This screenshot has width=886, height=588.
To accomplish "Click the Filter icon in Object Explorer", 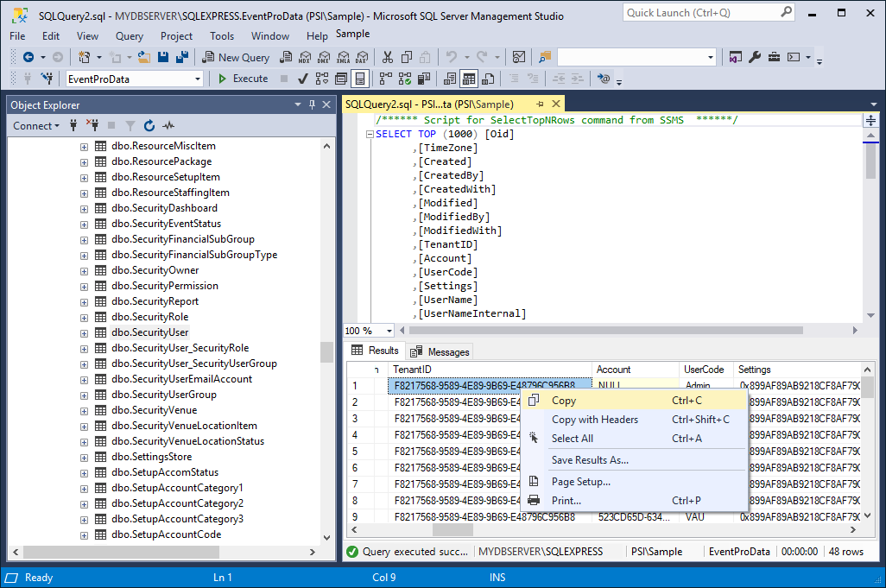I will tap(130, 125).
